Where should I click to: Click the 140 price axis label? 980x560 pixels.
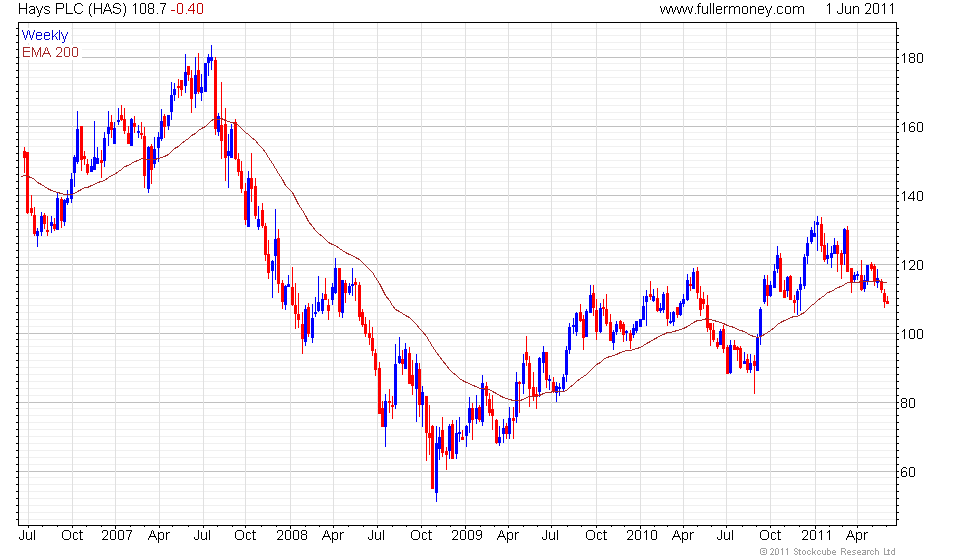tap(912, 196)
